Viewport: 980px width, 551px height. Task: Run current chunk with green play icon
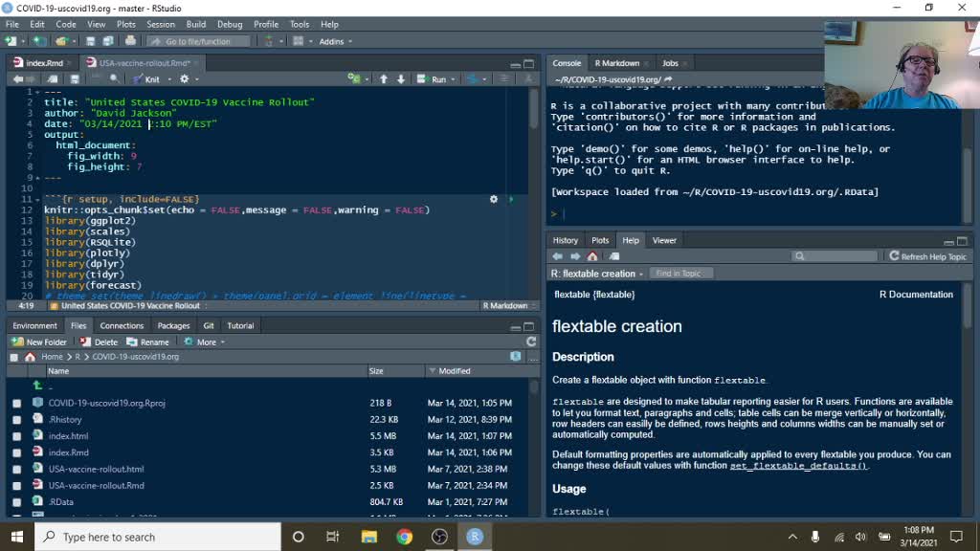coord(510,199)
